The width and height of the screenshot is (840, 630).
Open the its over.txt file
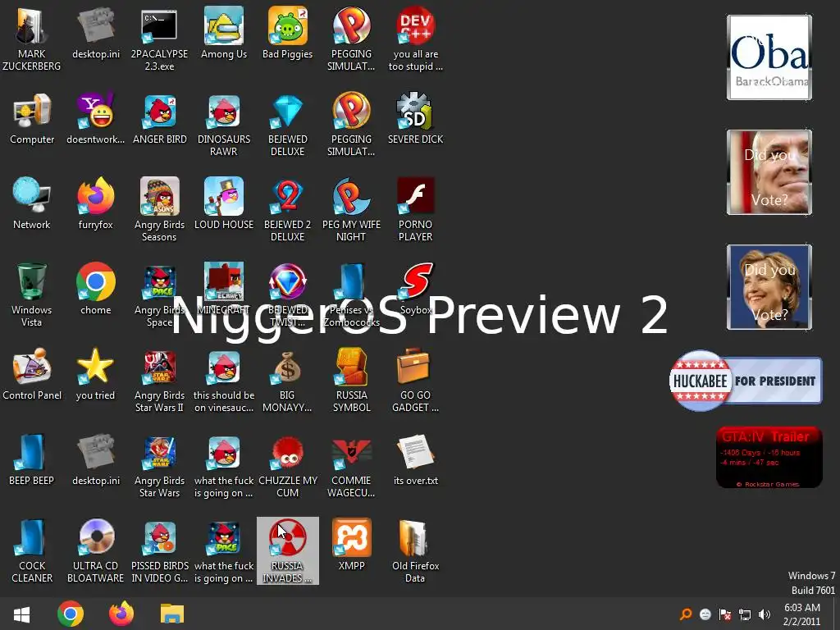pos(416,460)
